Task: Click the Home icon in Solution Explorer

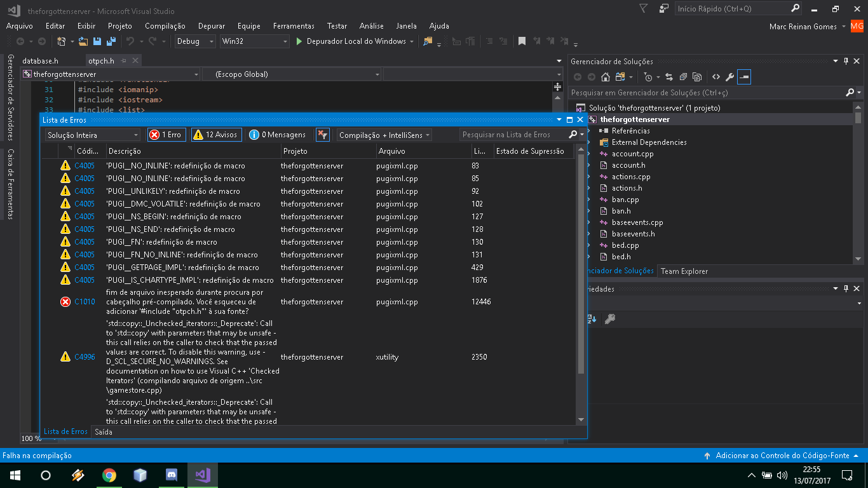Action: point(606,77)
